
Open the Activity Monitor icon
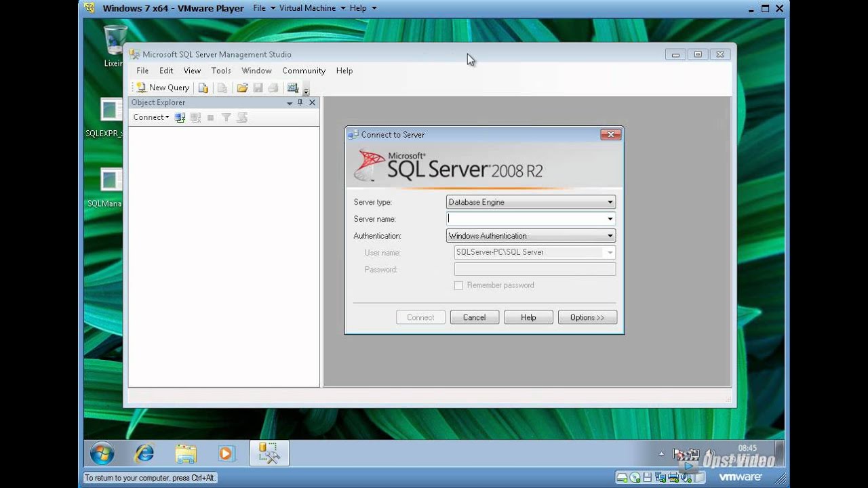pyautogui.click(x=293, y=87)
